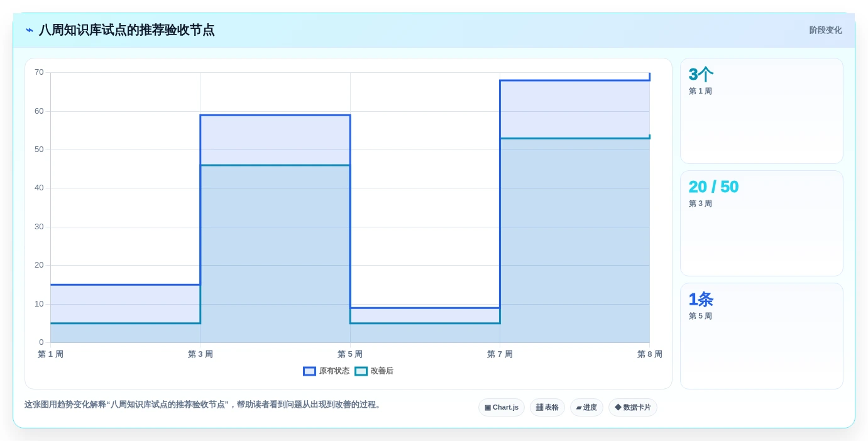Open the 1条 第 5 周 stat card
The image size is (868, 441).
[762, 336]
